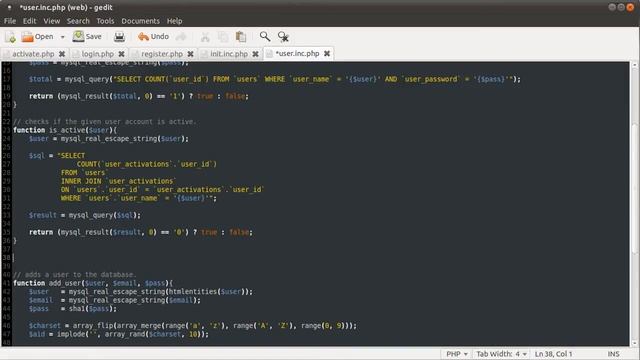Click the Ln 38, Col 1 status entry
This screenshot has height=360, width=640.
[553, 354]
